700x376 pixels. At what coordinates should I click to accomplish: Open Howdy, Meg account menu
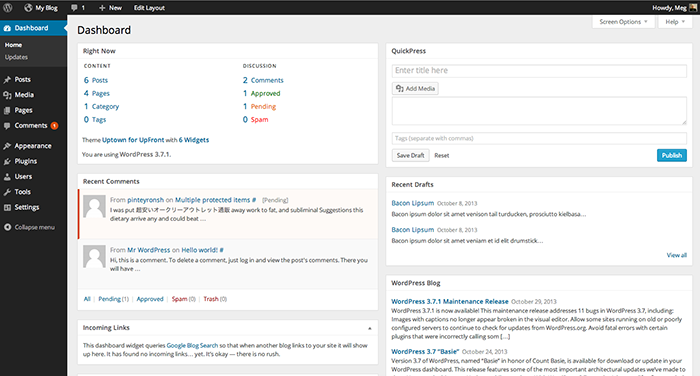tap(669, 8)
